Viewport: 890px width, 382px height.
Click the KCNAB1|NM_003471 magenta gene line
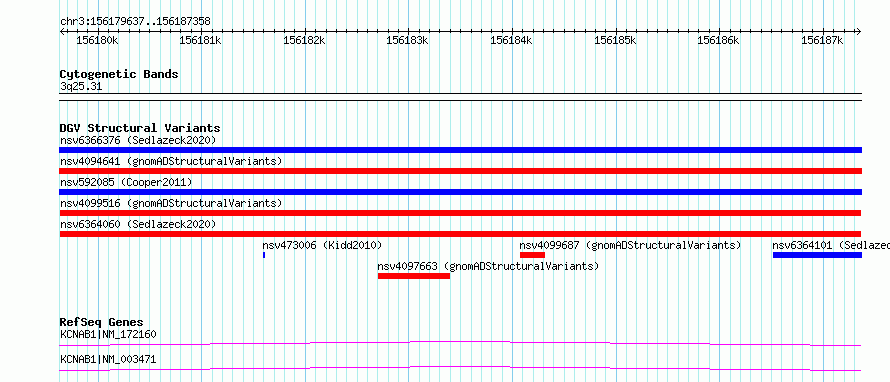(x=460, y=368)
